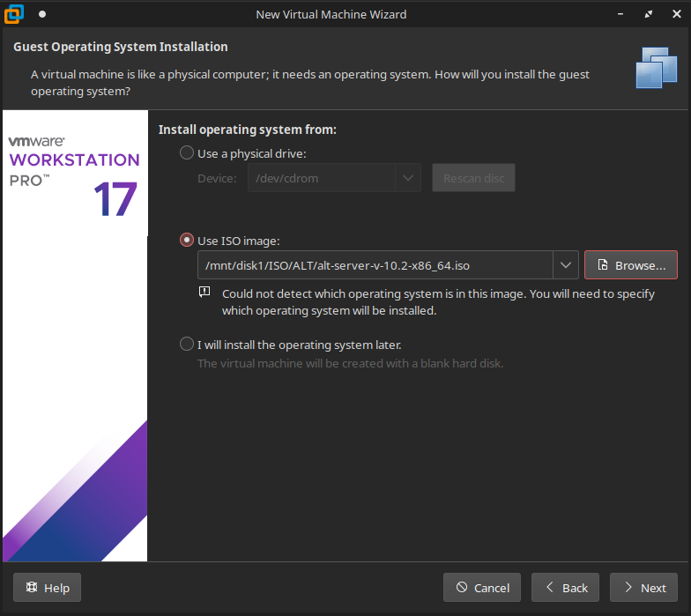The width and height of the screenshot is (691, 616).
Task: Close the New Virtual Machine Wizard
Action: pos(672,14)
